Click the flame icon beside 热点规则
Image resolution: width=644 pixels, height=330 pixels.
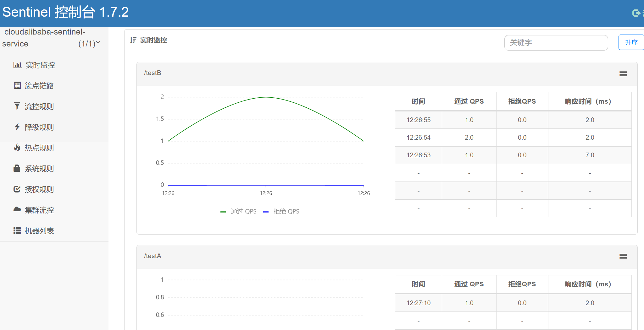[17, 148]
